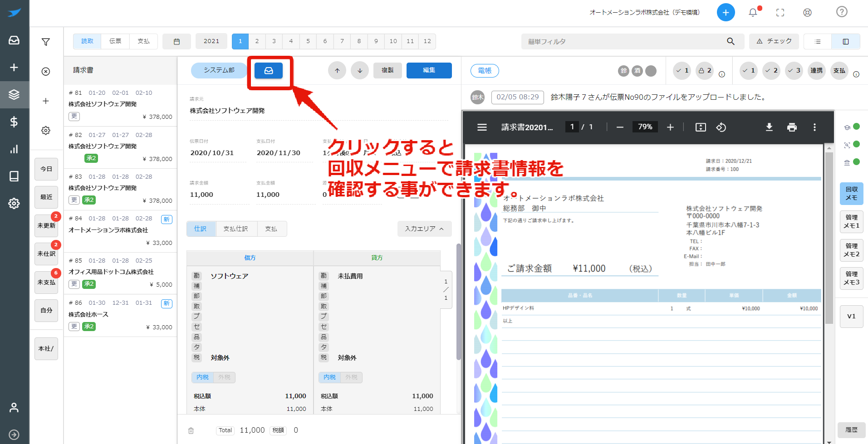Click V1 version button
This screenshot has width=868, height=444.
tap(851, 316)
